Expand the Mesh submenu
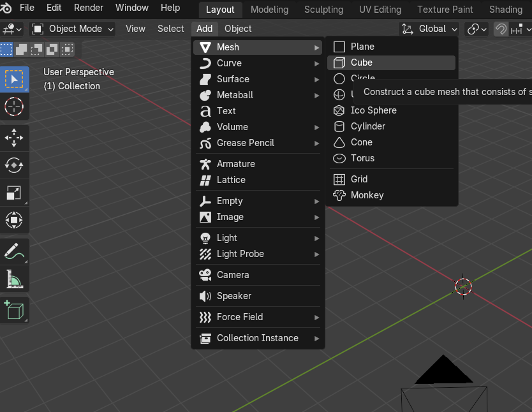This screenshot has height=412, width=532. click(x=258, y=47)
